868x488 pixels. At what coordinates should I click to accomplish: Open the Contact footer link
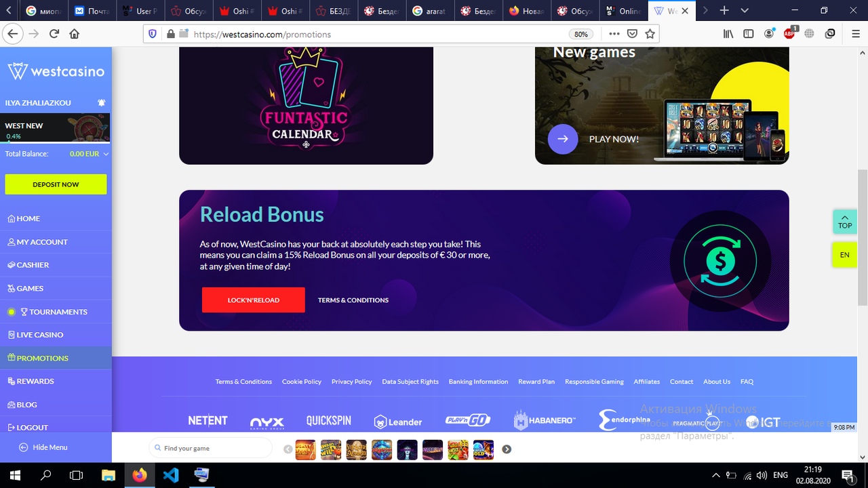click(682, 382)
